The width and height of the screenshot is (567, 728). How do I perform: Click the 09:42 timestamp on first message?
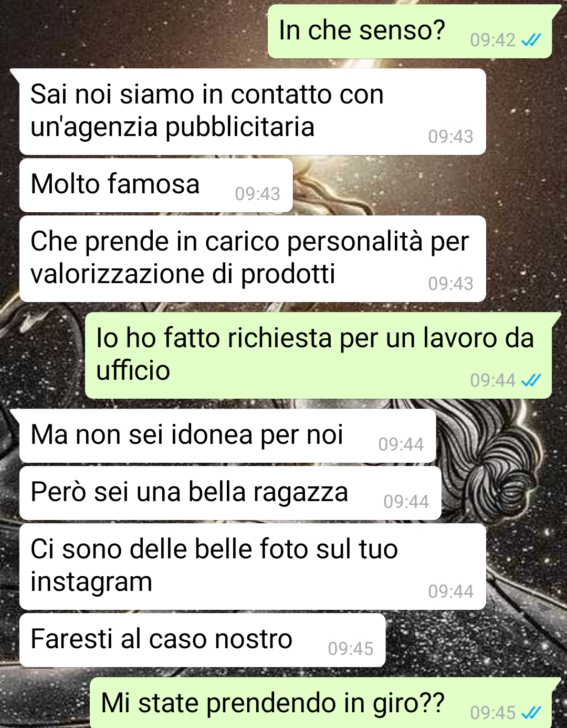[492, 40]
